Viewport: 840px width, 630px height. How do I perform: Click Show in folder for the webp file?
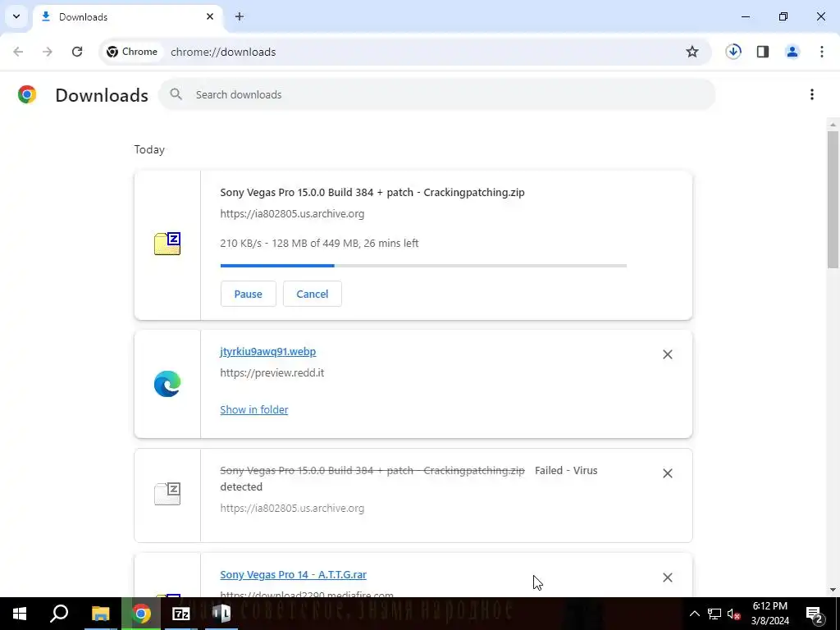[254, 409]
